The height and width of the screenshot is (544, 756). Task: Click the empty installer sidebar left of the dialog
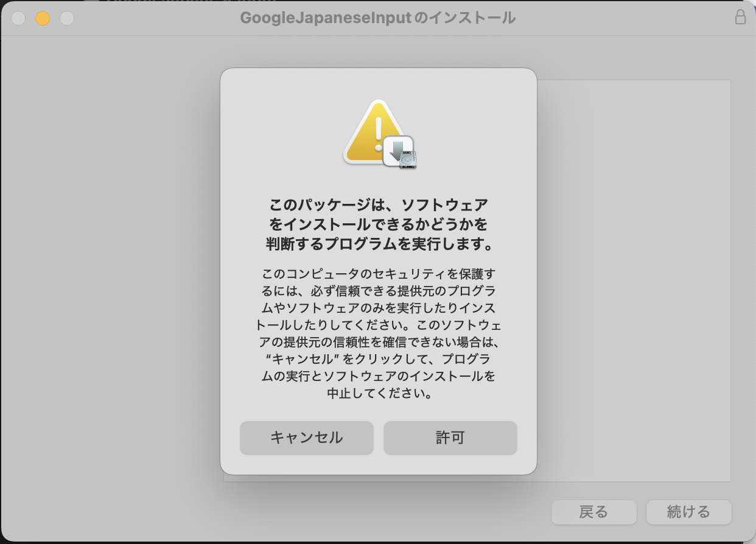click(110, 274)
